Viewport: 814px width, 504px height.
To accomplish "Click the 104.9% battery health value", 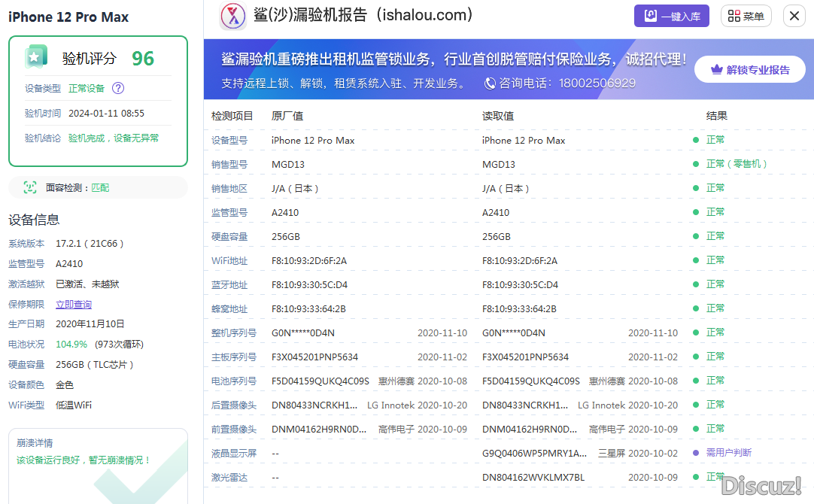I will click(71, 344).
